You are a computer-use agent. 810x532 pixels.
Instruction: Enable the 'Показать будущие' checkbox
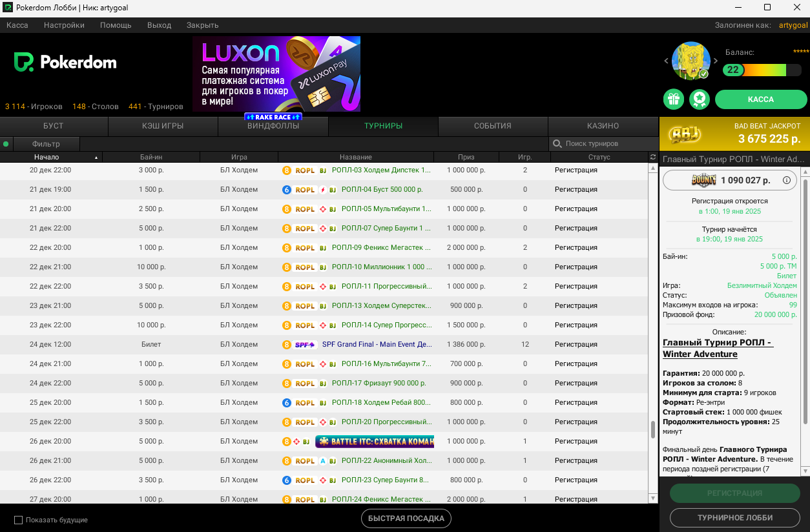[19, 520]
